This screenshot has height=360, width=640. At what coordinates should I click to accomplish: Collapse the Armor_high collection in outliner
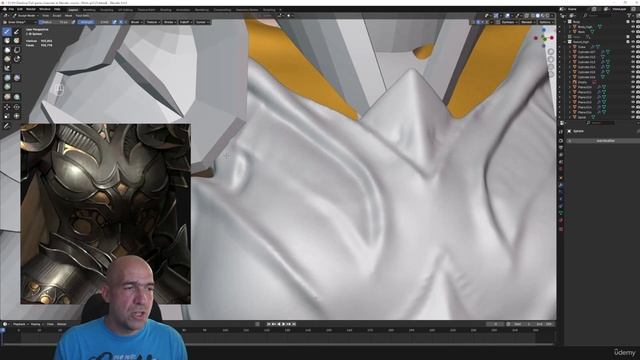(x=564, y=42)
